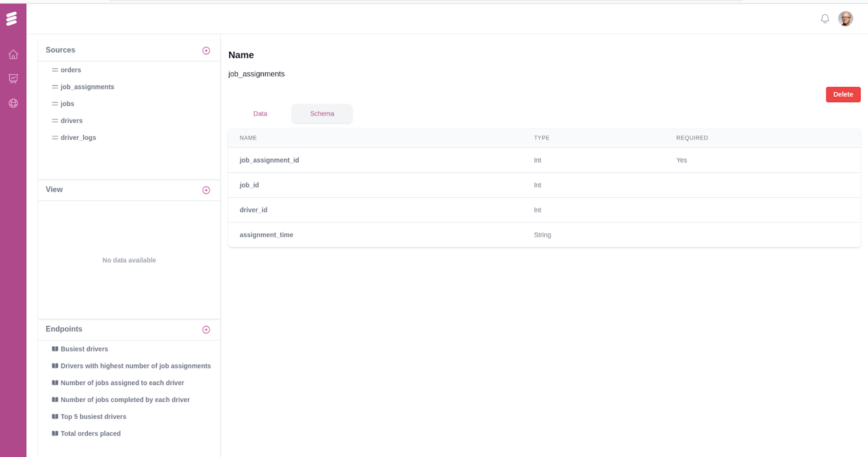Open the Busiest drivers endpoint
Screen dimensions: 868x457
(x=84, y=349)
